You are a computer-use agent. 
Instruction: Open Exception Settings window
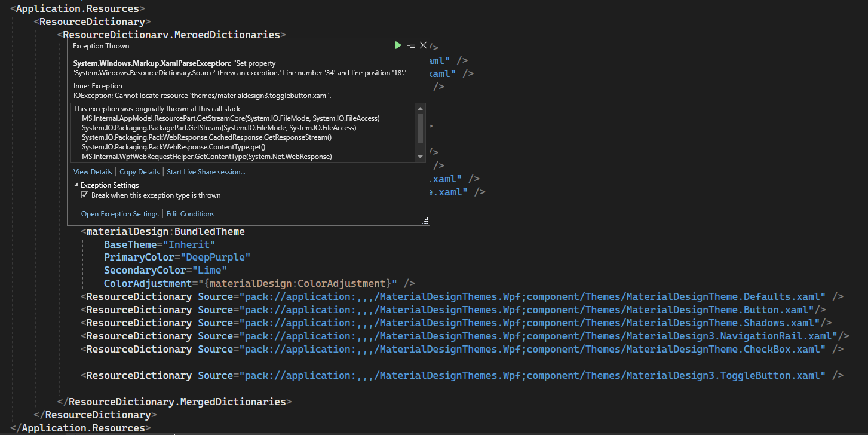click(x=119, y=213)
